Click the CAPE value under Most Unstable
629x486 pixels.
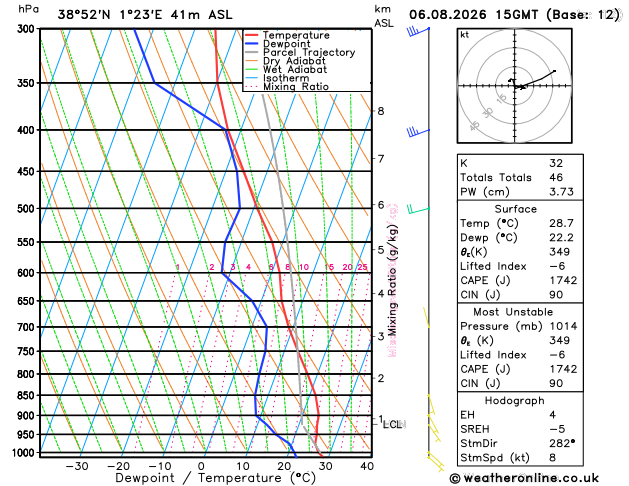tap(563, 369)
